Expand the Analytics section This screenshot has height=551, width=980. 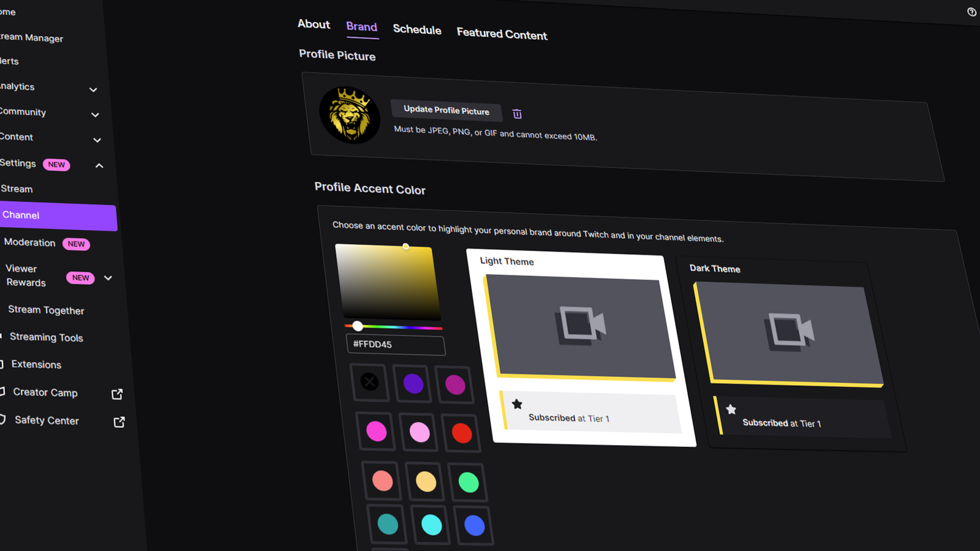pos(93,89)
